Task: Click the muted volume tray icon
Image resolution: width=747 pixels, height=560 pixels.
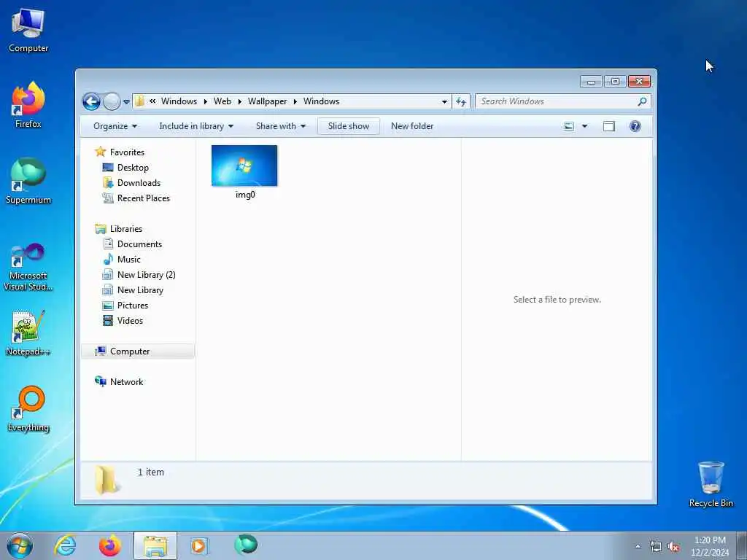Action: coord(673,547)
